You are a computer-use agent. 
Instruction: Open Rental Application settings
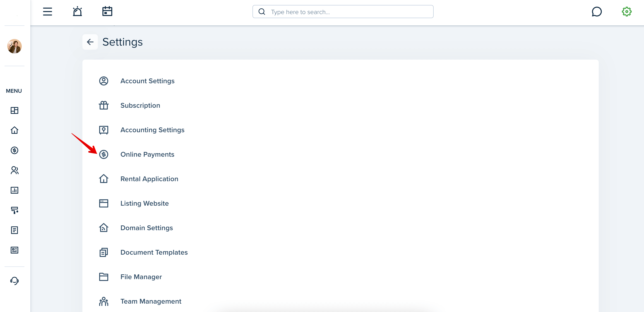tap(149, 179)
